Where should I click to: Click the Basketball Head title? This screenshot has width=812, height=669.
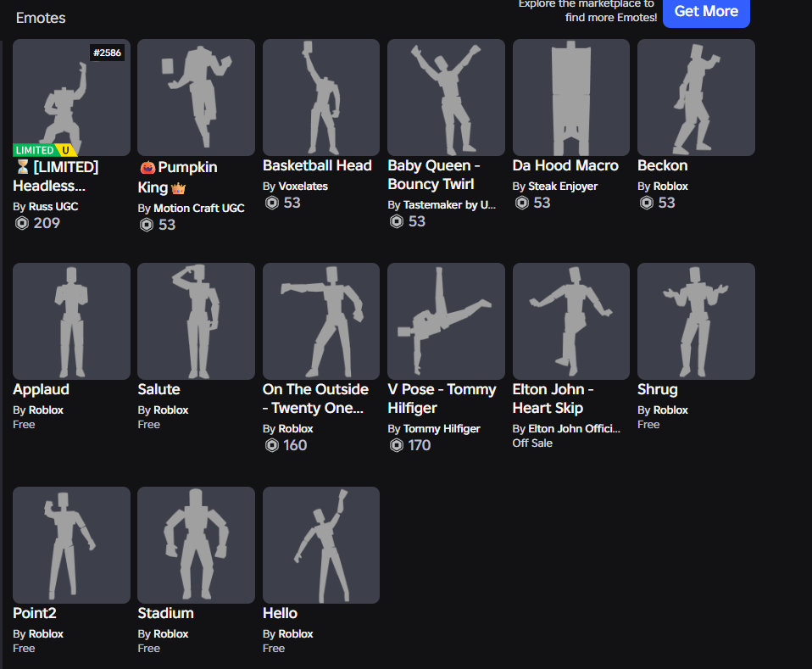318,165
